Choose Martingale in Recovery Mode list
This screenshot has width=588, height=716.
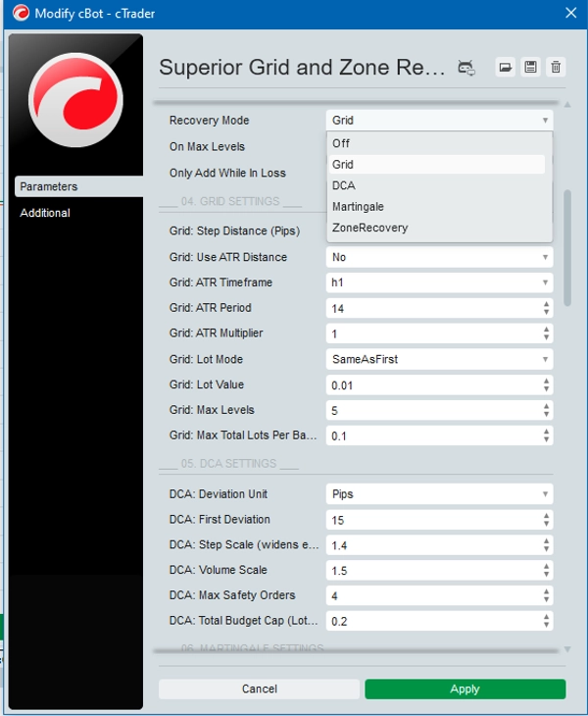pos(437,206)
